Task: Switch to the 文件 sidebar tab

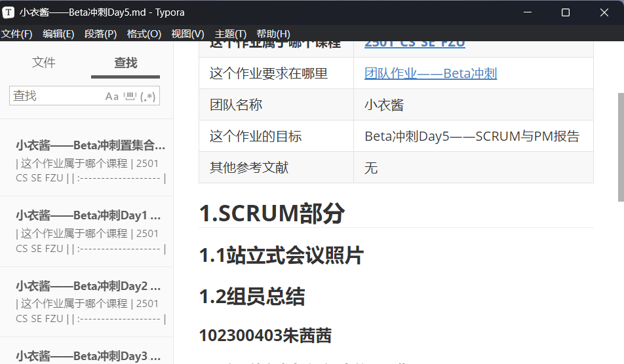Action: (x=44, y=63)
